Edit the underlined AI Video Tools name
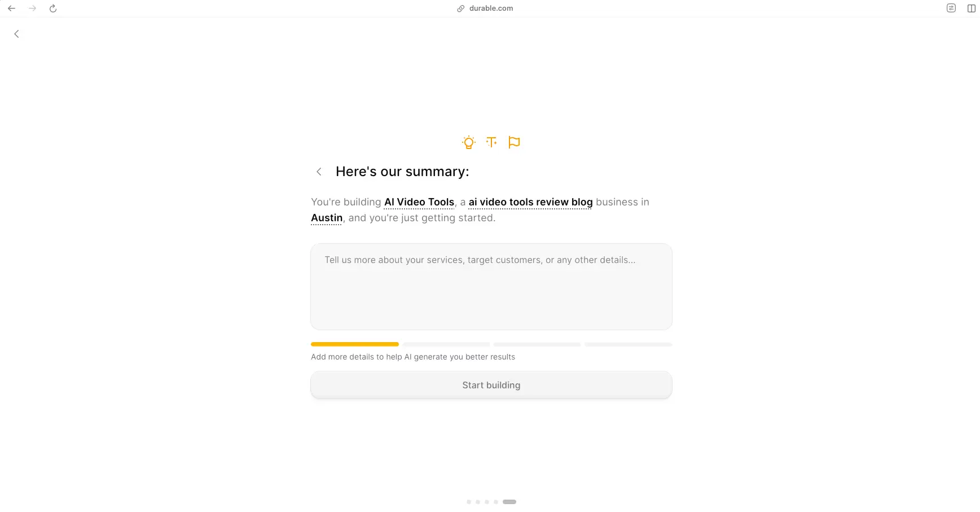980x512 pixels. [419, 202]
